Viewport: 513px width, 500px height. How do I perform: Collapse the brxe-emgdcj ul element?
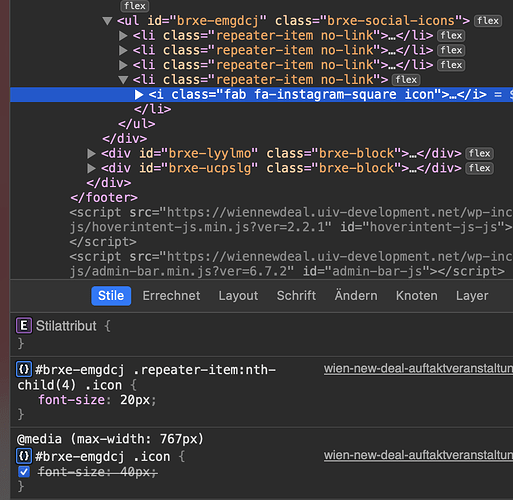107,21
